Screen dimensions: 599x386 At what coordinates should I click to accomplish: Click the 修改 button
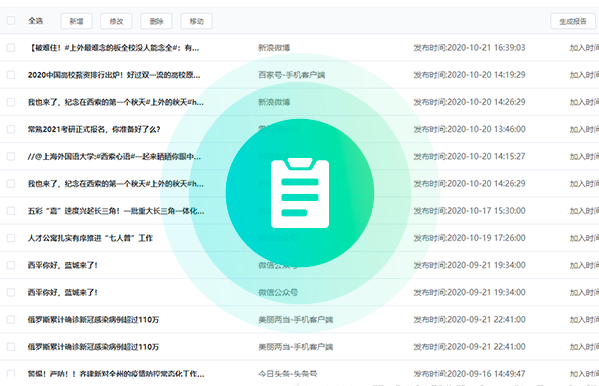(x=116, y=21)
